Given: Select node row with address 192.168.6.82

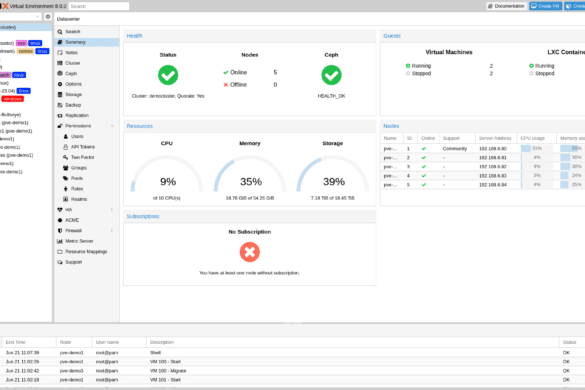Looking at the screenshot, I should [x=482, y=166].
